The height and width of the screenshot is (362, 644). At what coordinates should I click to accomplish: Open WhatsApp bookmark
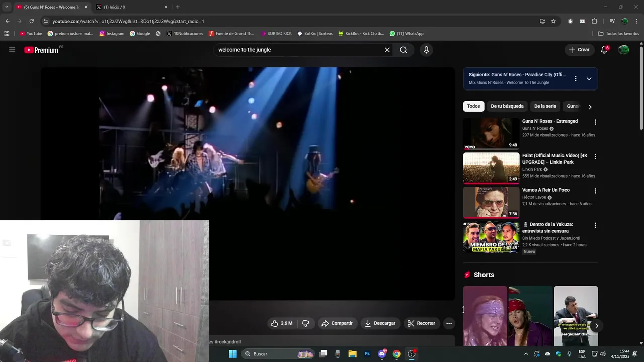[407, 34]
